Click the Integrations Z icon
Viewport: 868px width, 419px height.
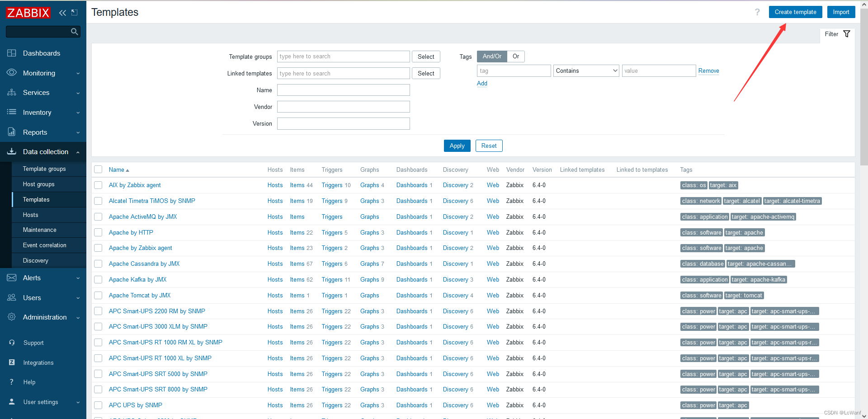[x=12, y=363]
